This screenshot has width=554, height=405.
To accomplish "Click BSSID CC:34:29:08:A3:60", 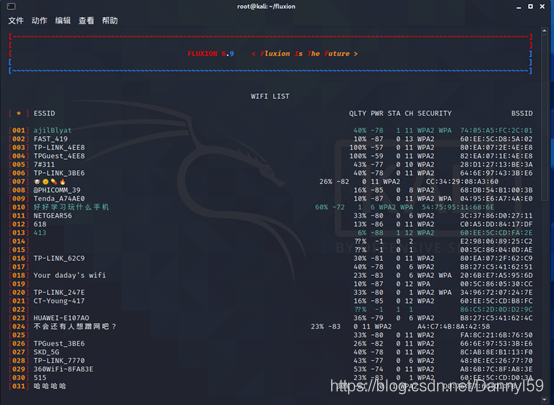I will pyautogui.click(x=462, y=182).
